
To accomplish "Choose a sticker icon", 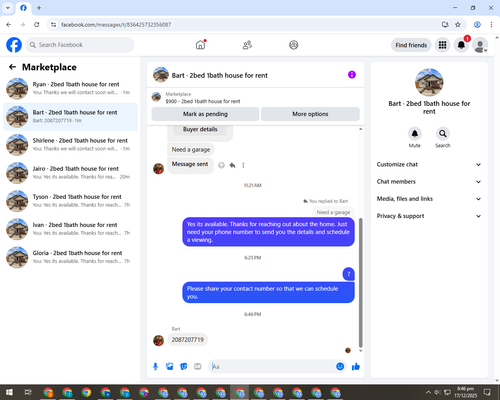I will pyautogui.click(x=184, y=367).
